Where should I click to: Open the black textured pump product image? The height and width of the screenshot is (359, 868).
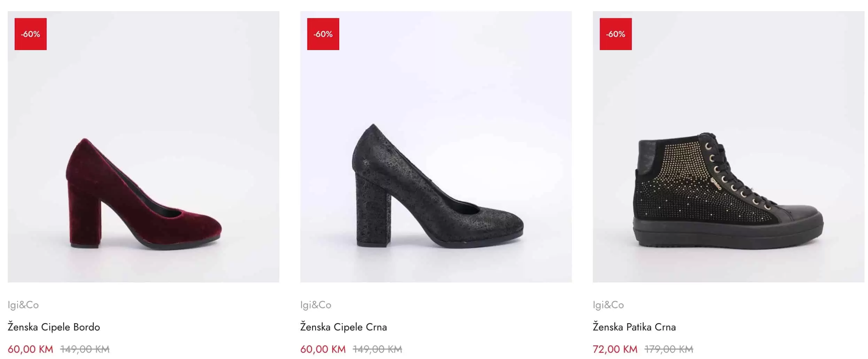436,146
